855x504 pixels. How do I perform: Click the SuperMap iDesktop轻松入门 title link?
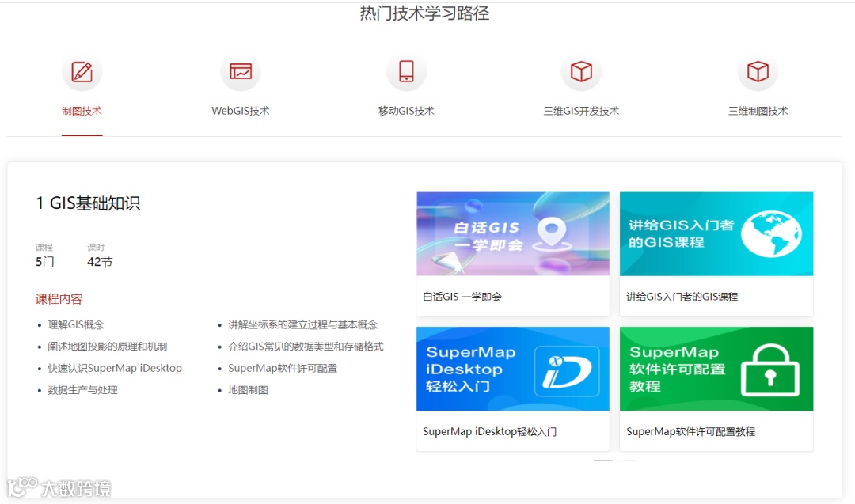[490, 431]
